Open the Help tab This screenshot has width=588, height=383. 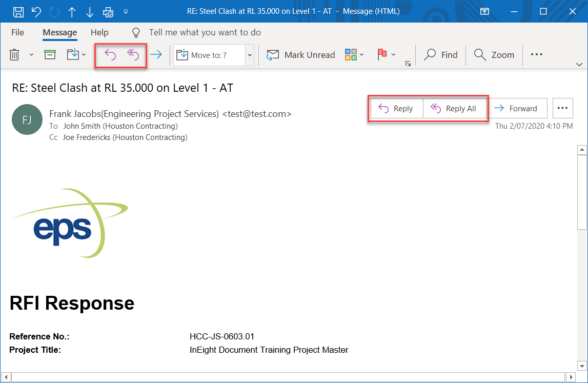[99, 32]
